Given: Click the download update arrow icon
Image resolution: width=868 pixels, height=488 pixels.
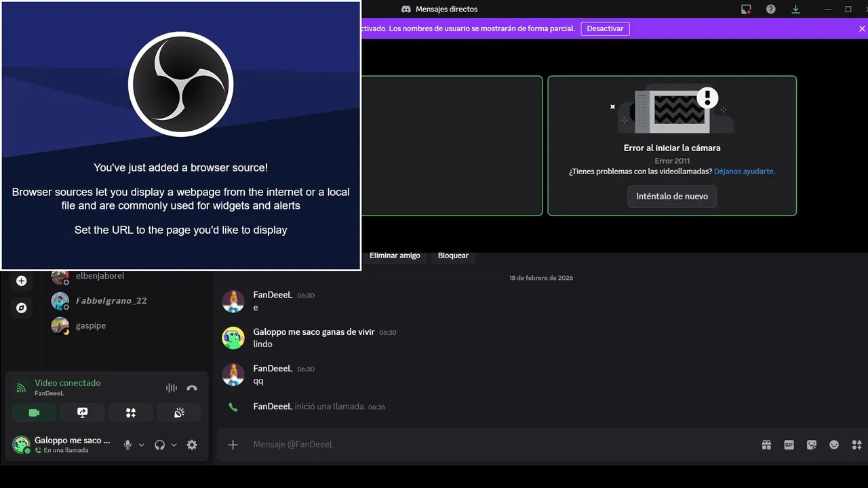Looking at the screenshot, I should 795,9.
